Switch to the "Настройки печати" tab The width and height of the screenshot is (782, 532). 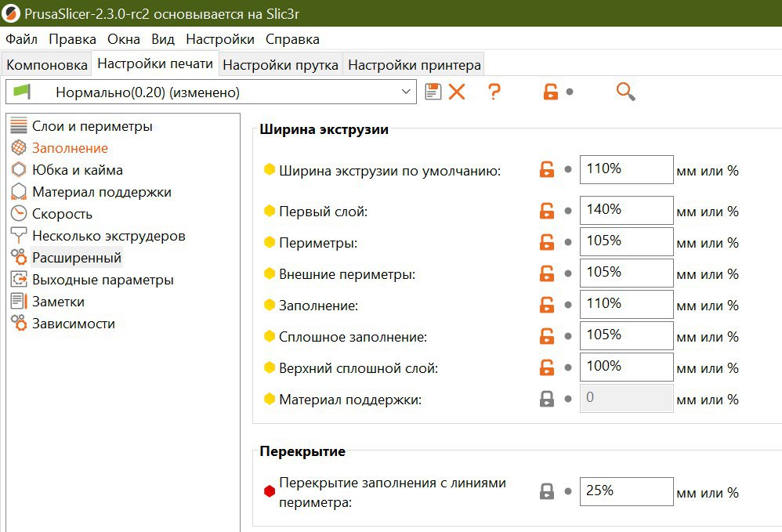coord(155,63)
